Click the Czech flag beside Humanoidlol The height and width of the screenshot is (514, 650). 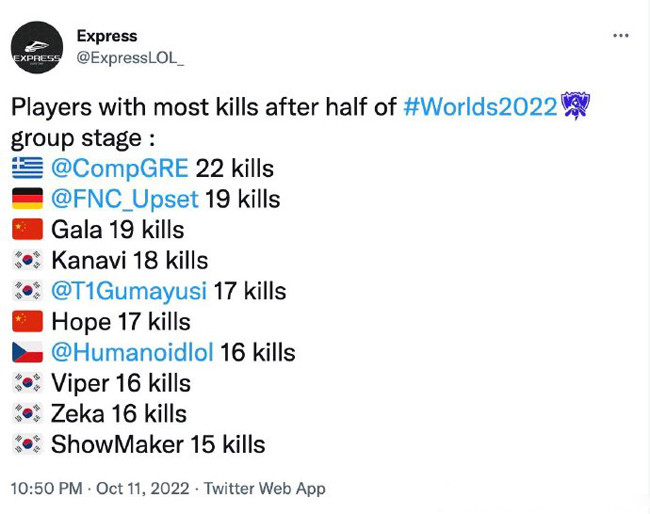click(x=27, y=352)
